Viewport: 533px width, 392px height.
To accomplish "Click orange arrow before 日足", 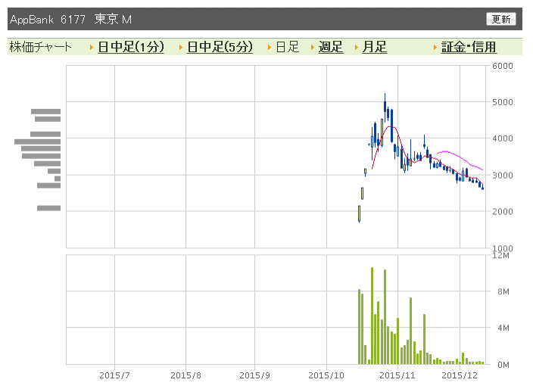I will (270, 47).
